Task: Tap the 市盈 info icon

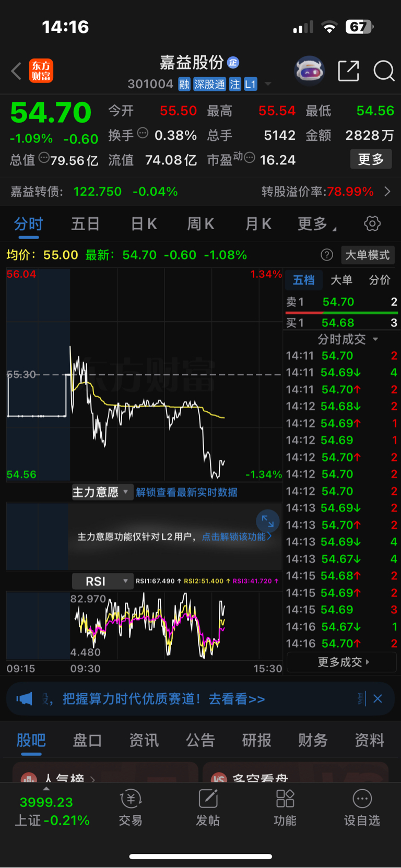Action: coord(250,158)
